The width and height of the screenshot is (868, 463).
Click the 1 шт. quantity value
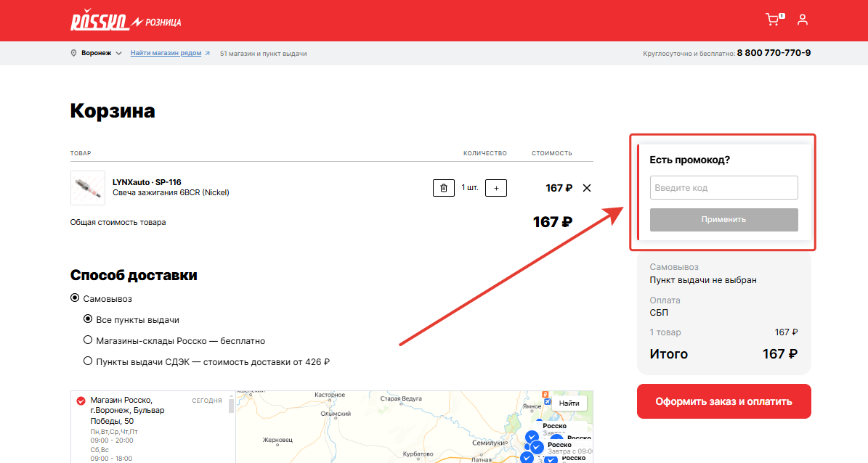pos(470,187)
